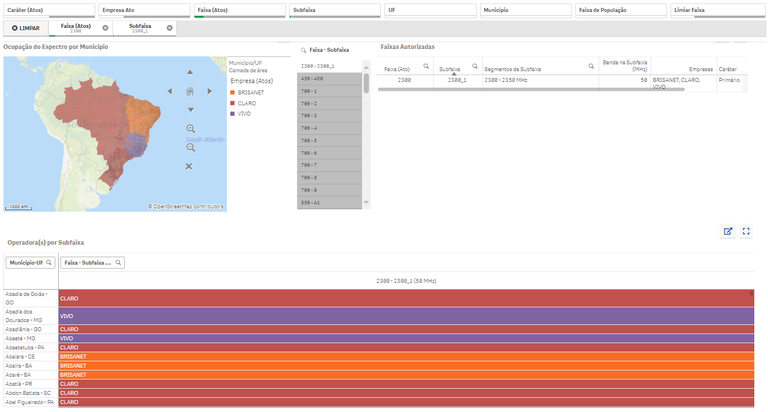This screenshot has height=412, width=768.
Task: Select the 700 - 1 list value
Action: (x=331, y=91)
